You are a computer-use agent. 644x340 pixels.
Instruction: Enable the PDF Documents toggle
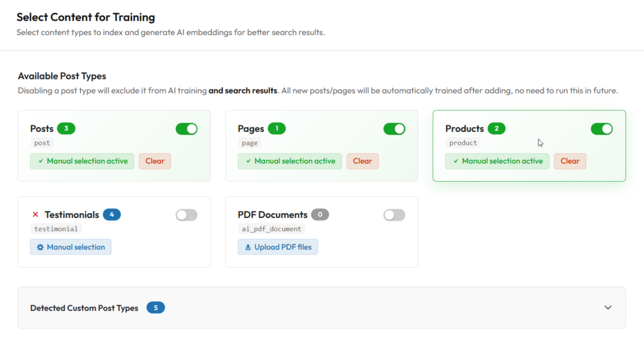(394, 215)
